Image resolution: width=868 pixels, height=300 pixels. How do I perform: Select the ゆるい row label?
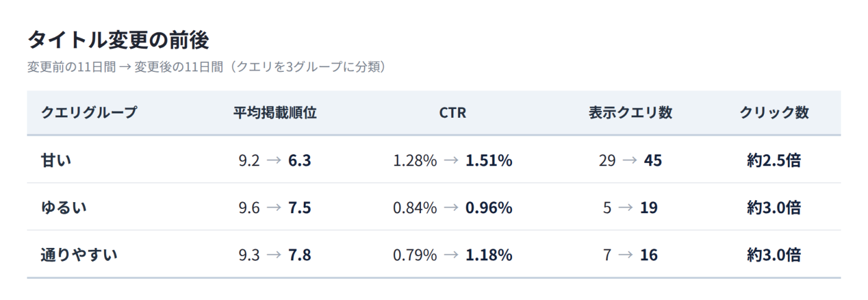[x=63, y=208]
